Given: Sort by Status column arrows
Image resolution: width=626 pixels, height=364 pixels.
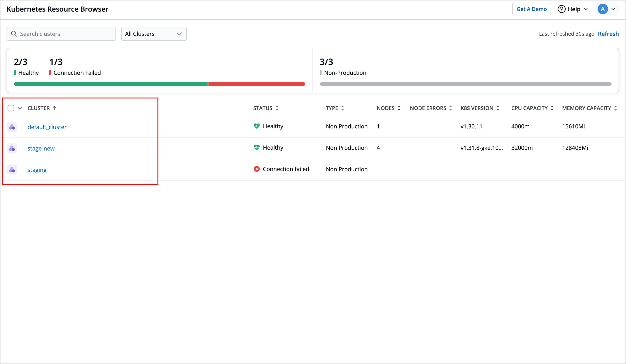Looking at the screenshot, I should coord(276,108).
